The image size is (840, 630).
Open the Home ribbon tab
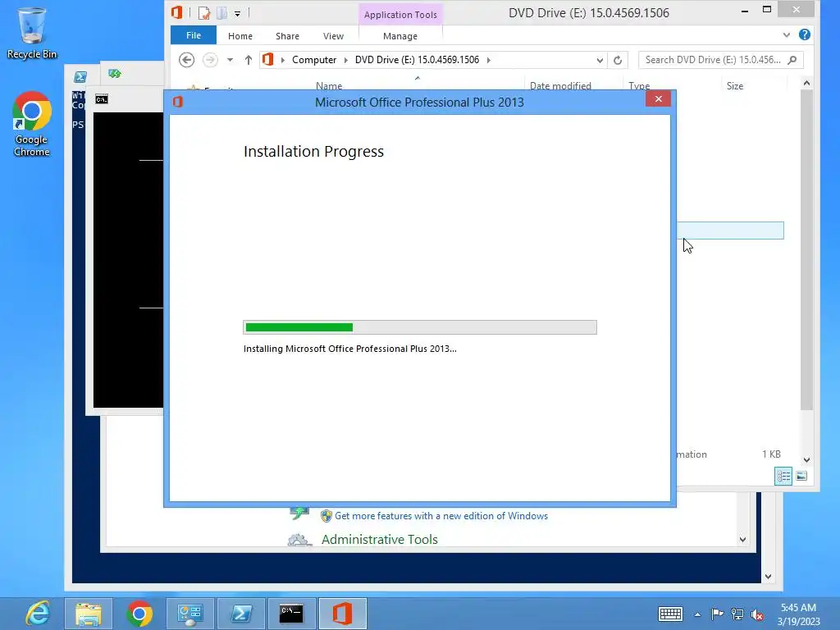(240, 36)
